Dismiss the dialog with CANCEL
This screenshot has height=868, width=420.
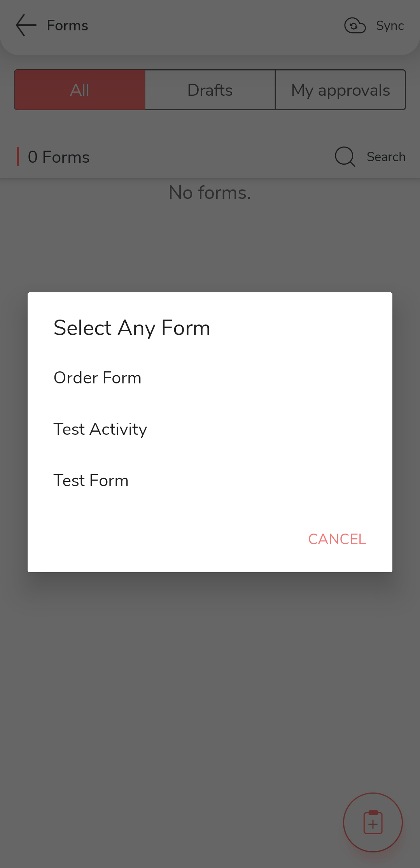(337, 539)
